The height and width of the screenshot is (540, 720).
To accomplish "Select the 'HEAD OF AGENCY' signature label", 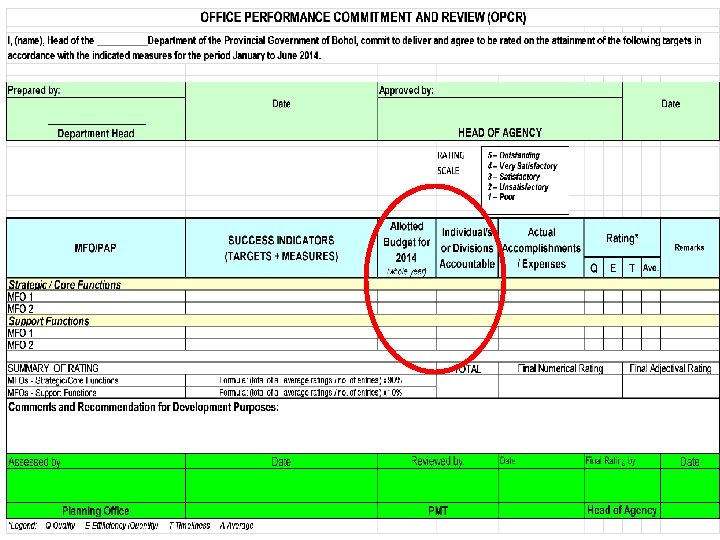I will (x=500, y=133).
